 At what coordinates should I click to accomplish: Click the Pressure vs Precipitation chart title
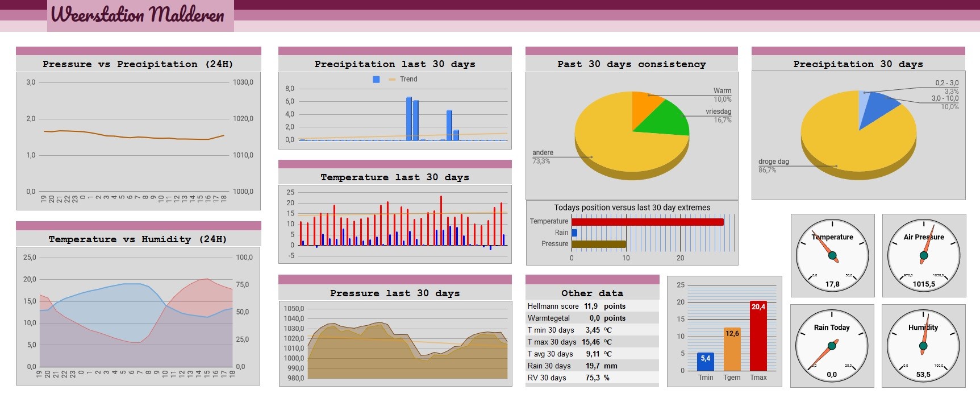(138, 64)
